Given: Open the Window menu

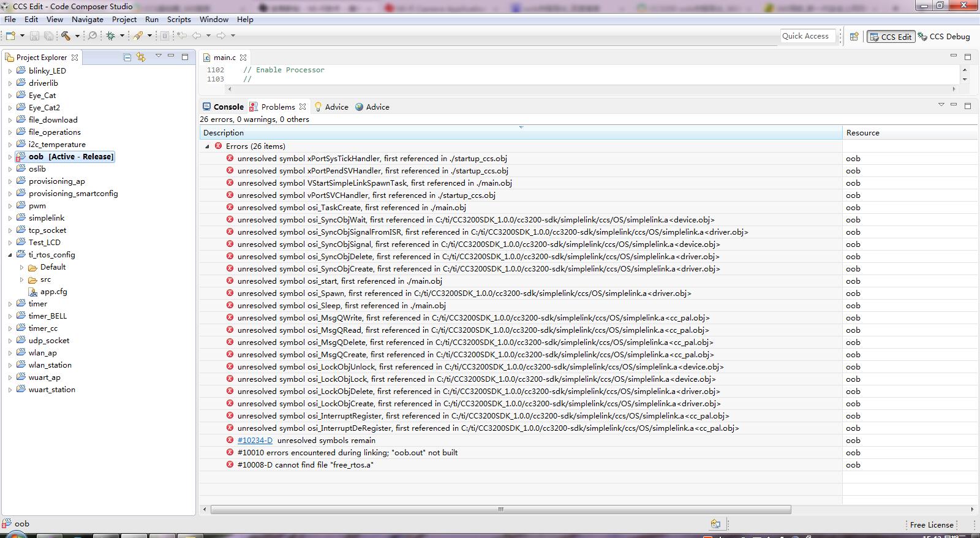Looking at the screenshot, I should click(x=214, y=19).
